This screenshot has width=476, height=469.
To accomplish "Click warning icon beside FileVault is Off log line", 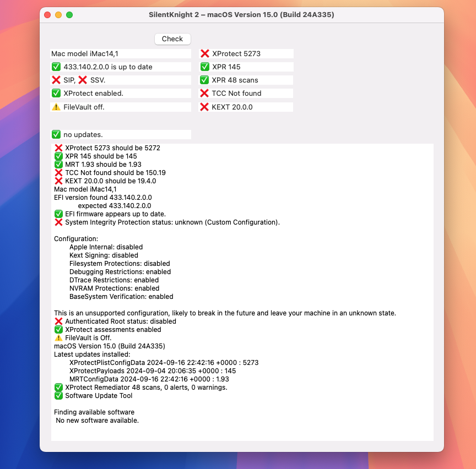I will pos(58,337).
